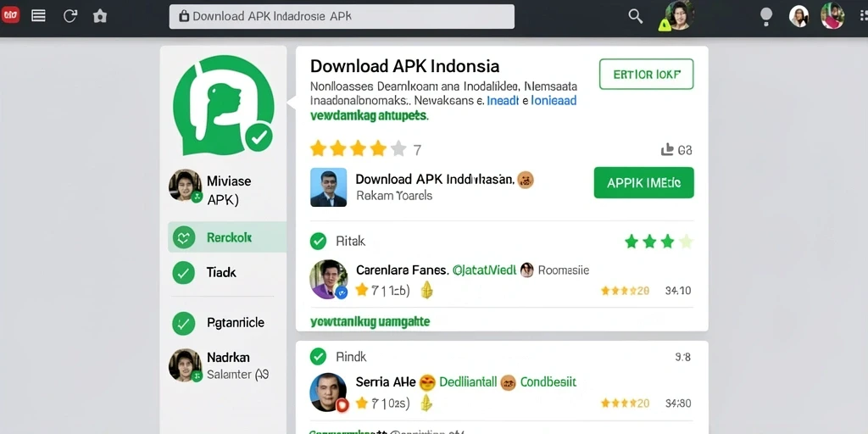
Task: Click green 'Dedlliantall' text
Action: click(468, 382)
